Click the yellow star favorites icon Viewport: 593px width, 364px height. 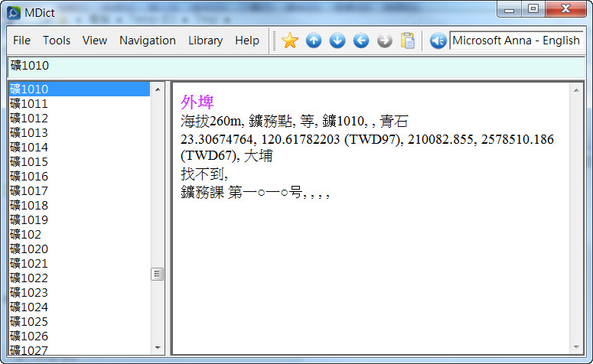(x=290, y=41)
